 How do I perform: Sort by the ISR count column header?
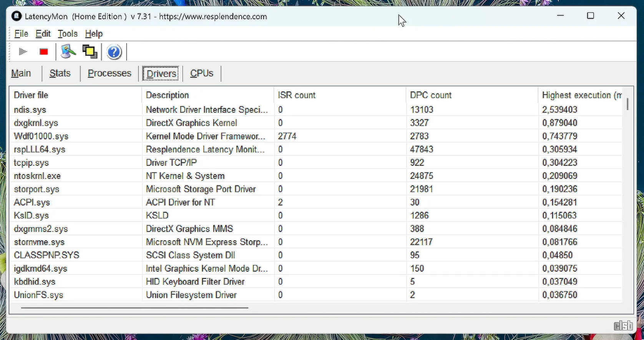click(297, 95)
